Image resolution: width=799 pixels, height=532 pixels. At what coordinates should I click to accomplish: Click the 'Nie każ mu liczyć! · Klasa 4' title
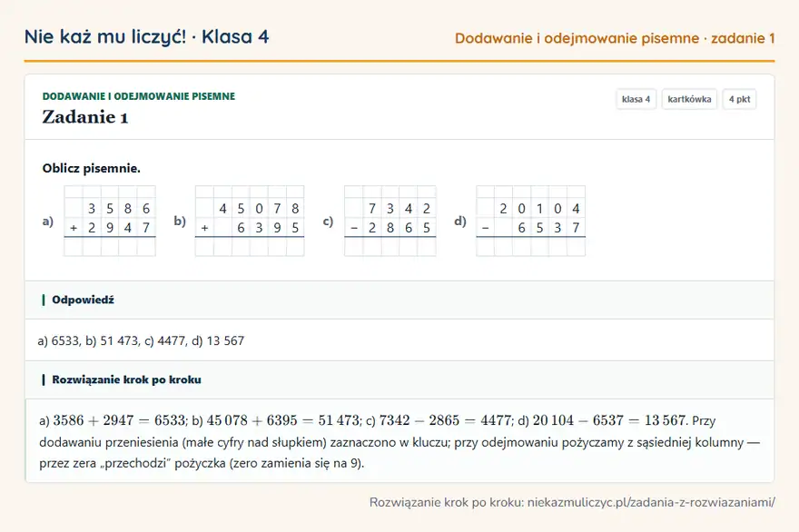pyautogui.click(x=147, y=37)
